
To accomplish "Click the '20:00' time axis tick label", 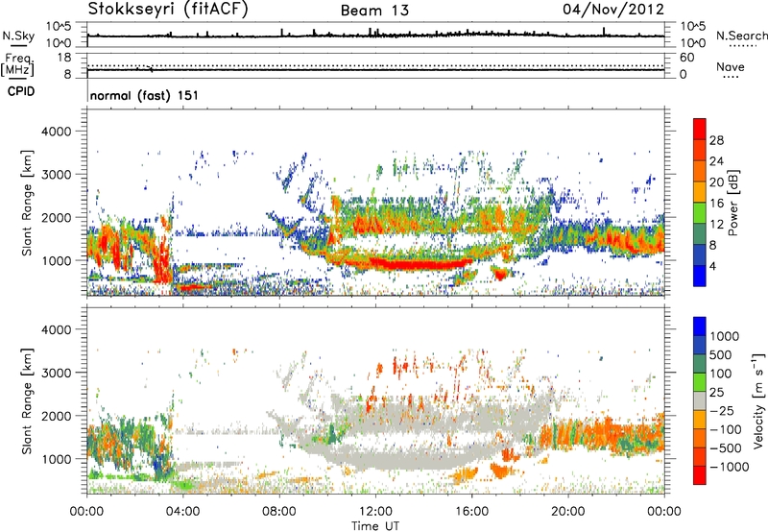I will [567, 512].
